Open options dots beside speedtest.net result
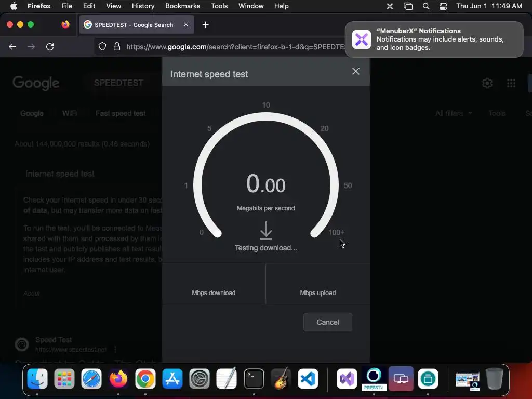532x399 pixels. tap(115, 349)
